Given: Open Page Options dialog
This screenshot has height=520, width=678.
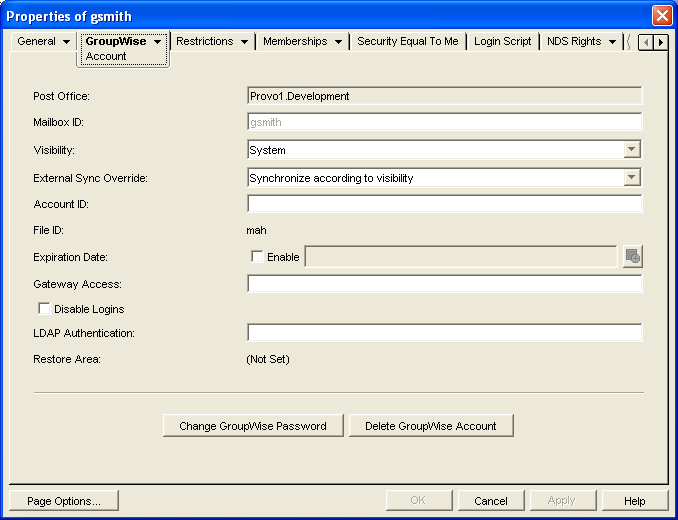Looking at the screenshot, I should tap(64, 501).
